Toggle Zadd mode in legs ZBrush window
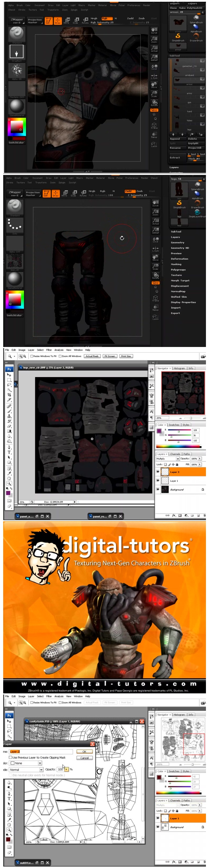The width and height of the screenshot is (210, 868). point(130,191)
